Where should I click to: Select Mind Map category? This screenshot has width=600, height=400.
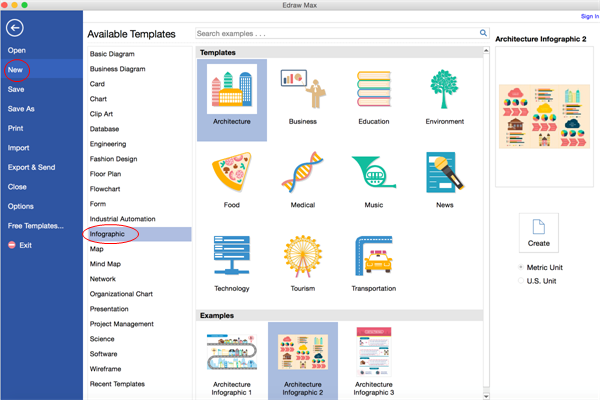105,264
